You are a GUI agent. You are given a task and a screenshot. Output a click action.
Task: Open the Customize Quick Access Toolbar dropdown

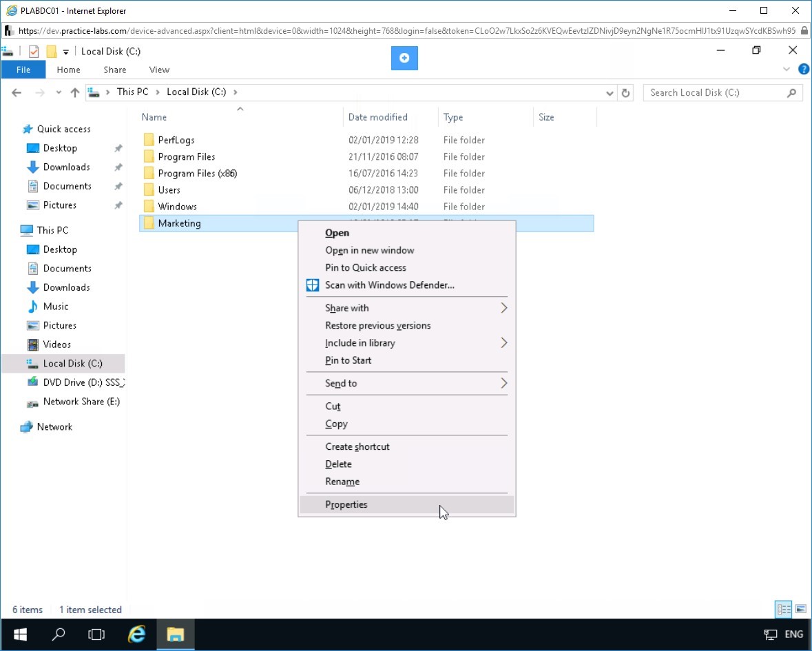point(65,52)
